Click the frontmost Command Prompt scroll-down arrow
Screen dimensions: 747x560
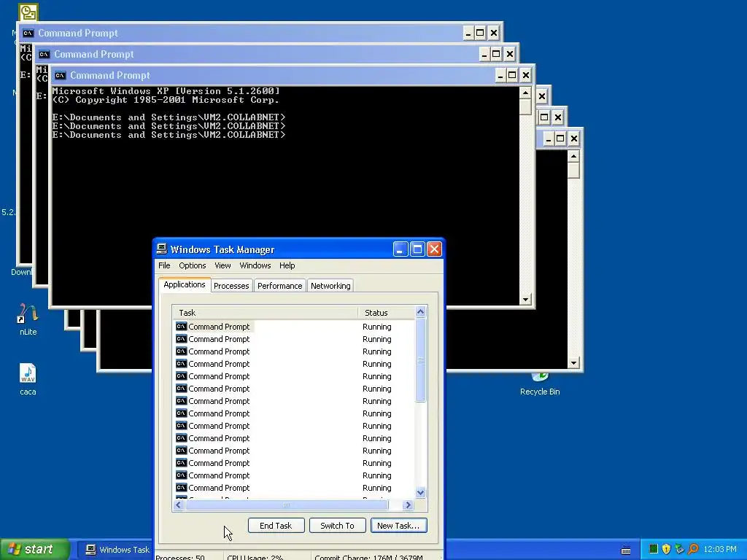point(525,300)
